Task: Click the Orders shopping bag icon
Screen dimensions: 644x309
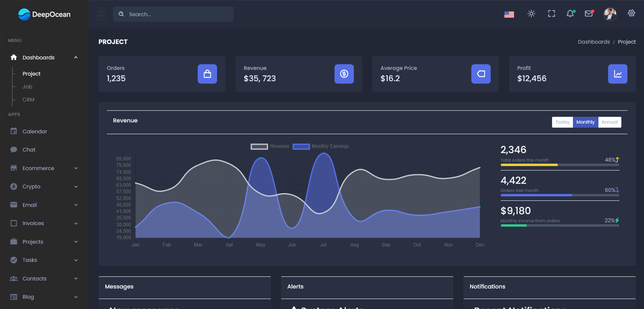Action: click(207, 74)
